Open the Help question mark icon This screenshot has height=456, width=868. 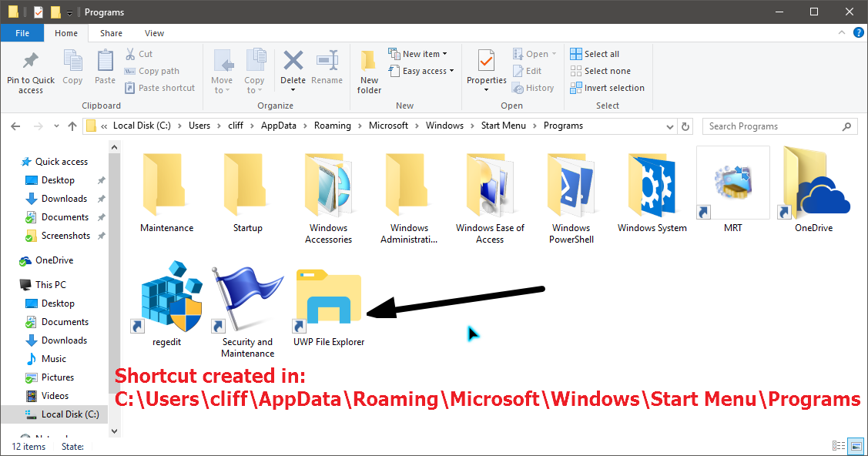858,32
